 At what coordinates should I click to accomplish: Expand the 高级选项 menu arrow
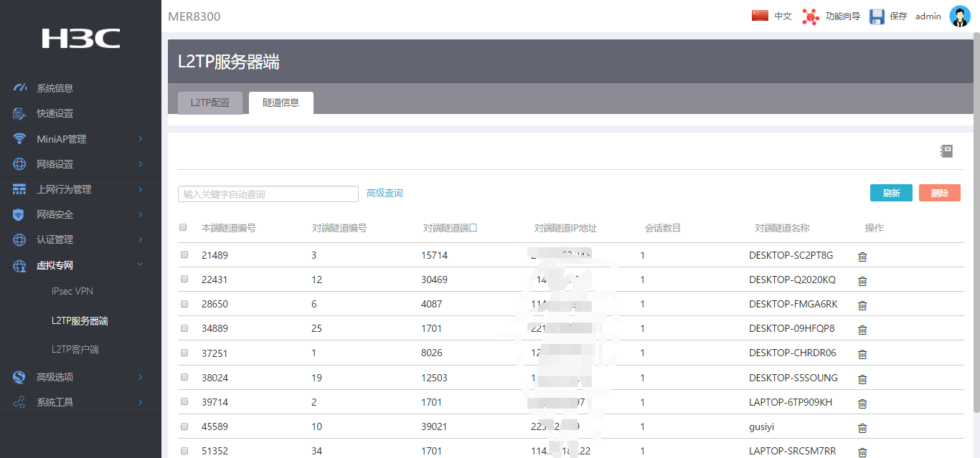tap(140, 377)
